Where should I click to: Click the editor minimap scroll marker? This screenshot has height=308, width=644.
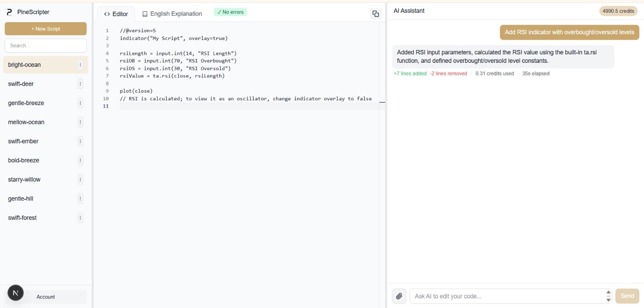pyautogui.click(x=382, y=102)
